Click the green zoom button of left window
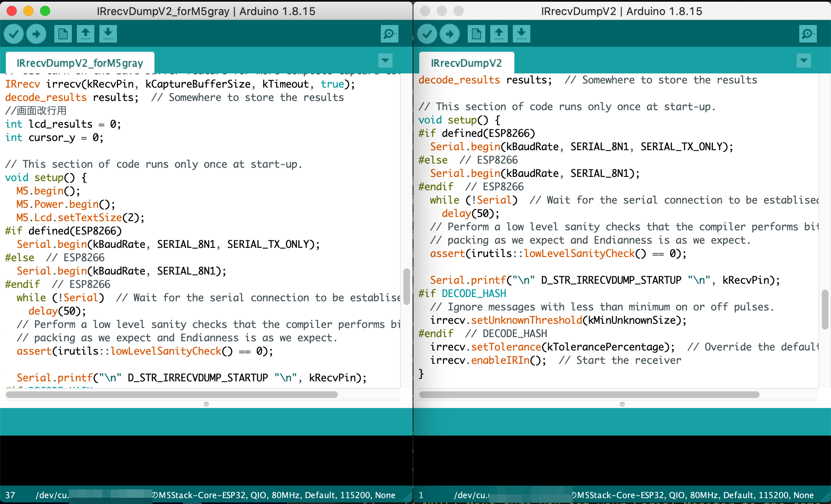Screen dimensions: 831x504 click(45, 11)
